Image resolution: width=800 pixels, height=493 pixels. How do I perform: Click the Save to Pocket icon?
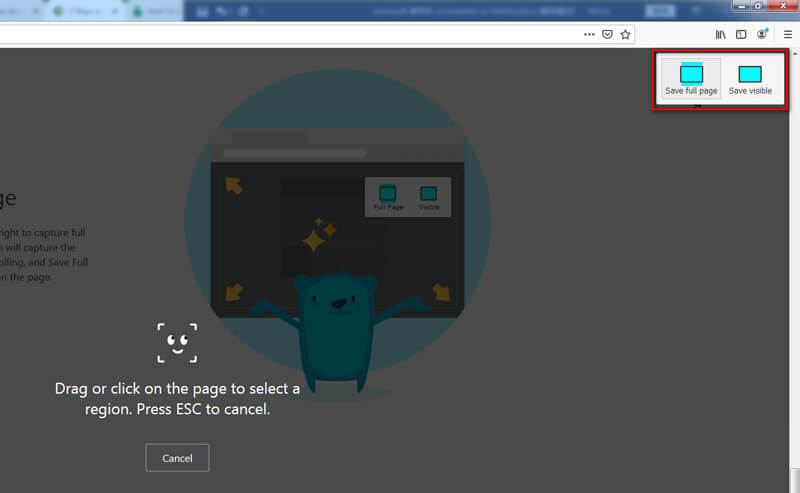tap(607, 35)
